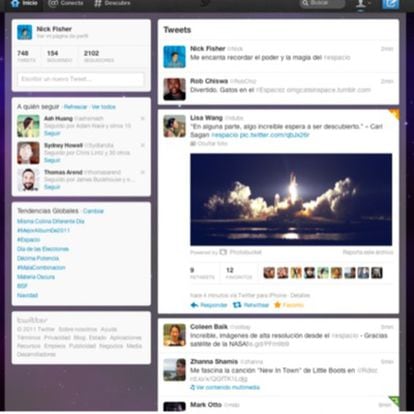
Task: See all who-to-follow suggestions
Action: pyautogui.click(x=104, y=107)
